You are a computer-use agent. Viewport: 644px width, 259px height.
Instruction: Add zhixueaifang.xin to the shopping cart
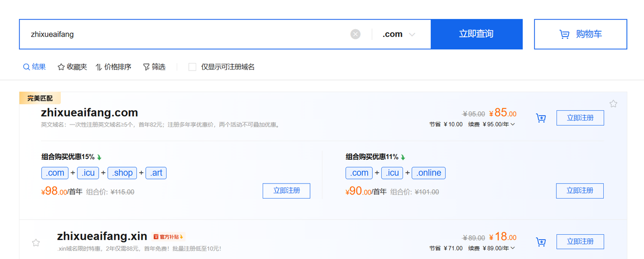point(541,242)
